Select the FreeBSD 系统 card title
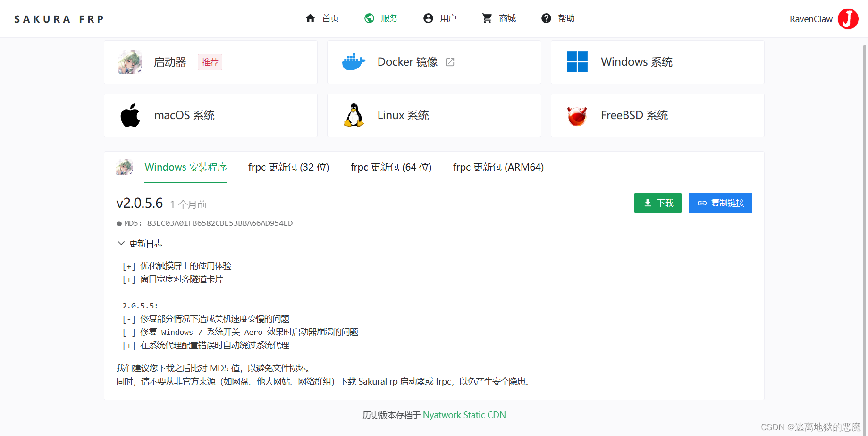 click(x=634, y=115)
